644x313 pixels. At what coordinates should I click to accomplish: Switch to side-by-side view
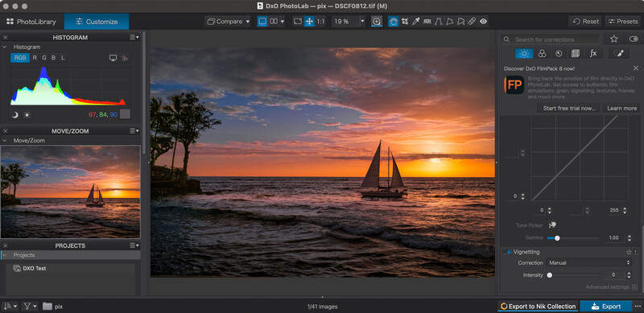click(274, 22)
